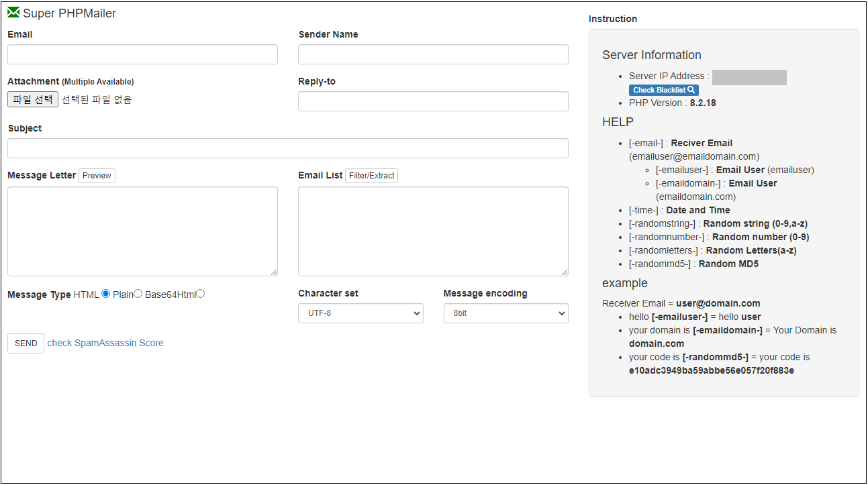The height and width of the screenshot is (485, 868).
Task: Click the Check Blacklist search button
Action: click(663, 90)
